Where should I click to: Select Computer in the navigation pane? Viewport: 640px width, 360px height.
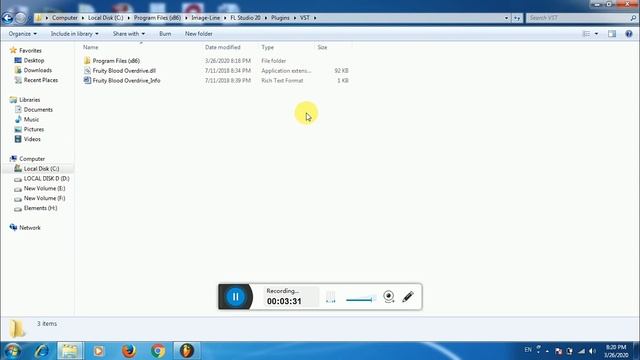pos(32,159)
